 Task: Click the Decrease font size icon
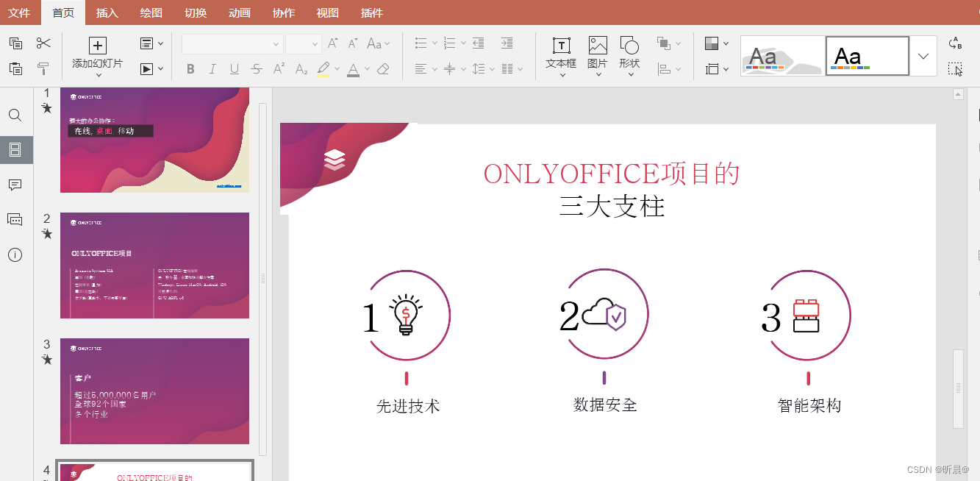tap(353, 43)
